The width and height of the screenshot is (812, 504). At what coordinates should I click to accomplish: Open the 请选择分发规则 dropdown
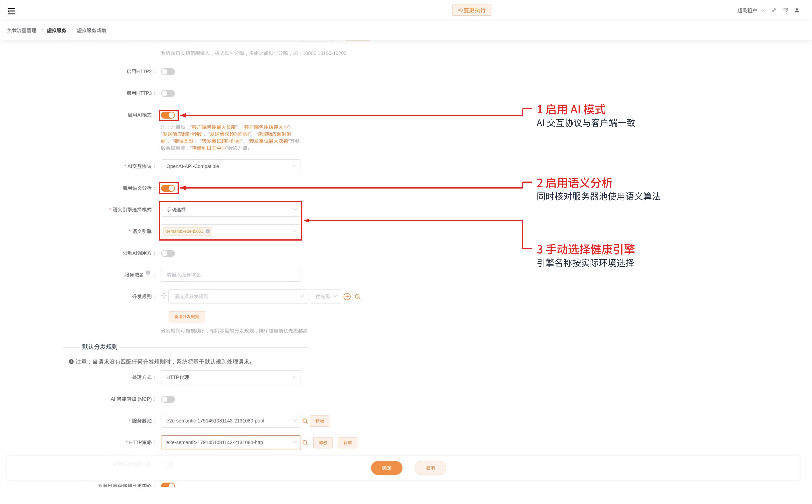[238, 296]
